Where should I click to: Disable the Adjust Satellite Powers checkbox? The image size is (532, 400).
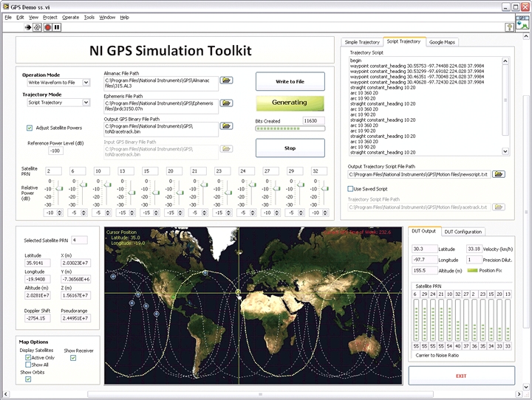[x=30, y=128]
